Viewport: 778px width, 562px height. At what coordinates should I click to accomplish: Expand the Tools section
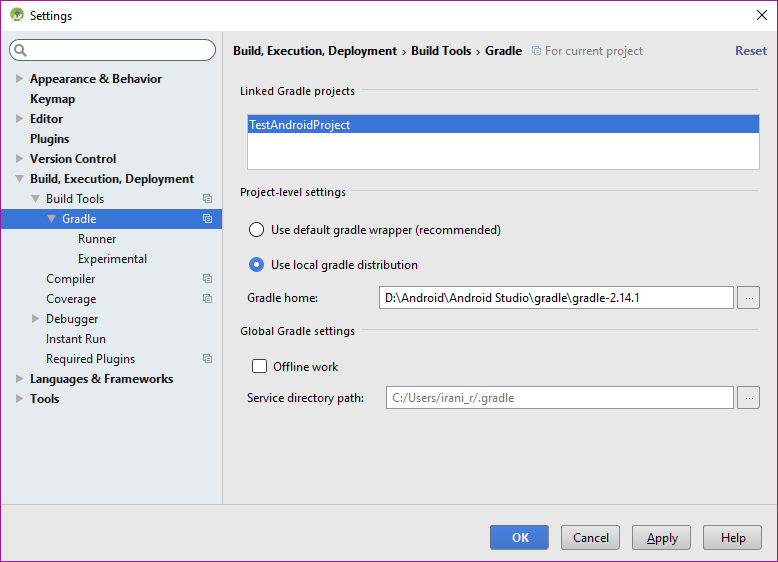[19, 398]
